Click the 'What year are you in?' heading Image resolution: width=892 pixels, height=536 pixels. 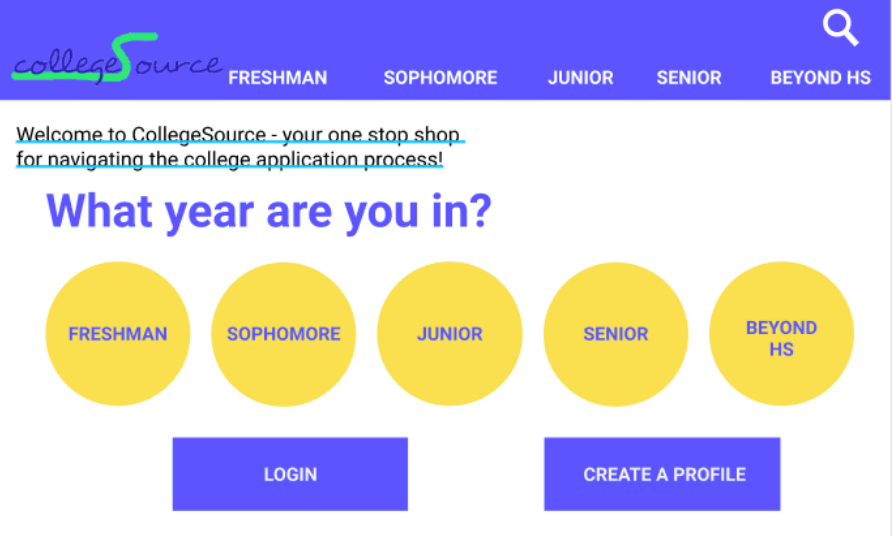coord(269,212)
